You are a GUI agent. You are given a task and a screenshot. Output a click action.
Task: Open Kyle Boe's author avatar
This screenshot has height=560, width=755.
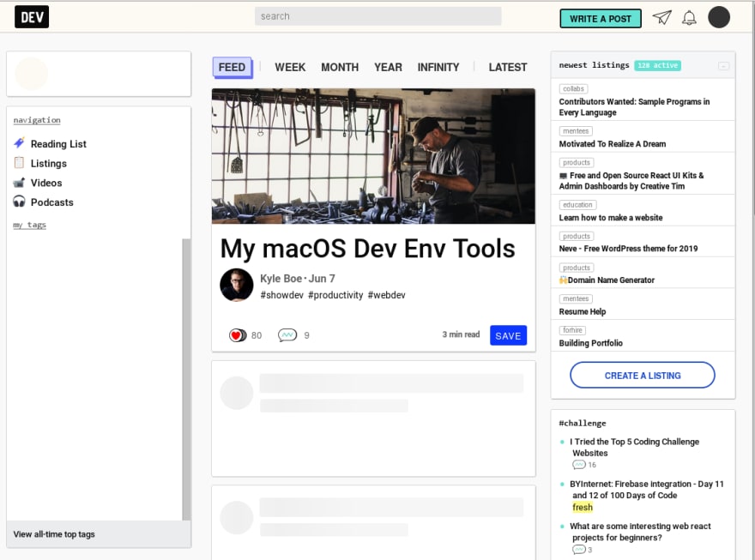(237, 285)
